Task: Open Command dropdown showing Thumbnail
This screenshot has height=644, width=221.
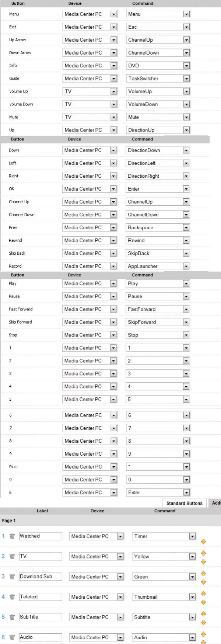Action: [x=192, y=597]
